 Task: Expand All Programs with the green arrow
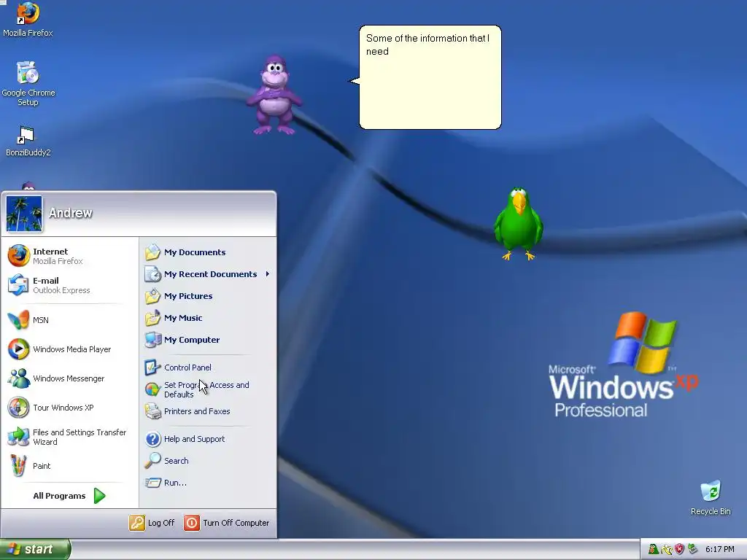[69, 496]
